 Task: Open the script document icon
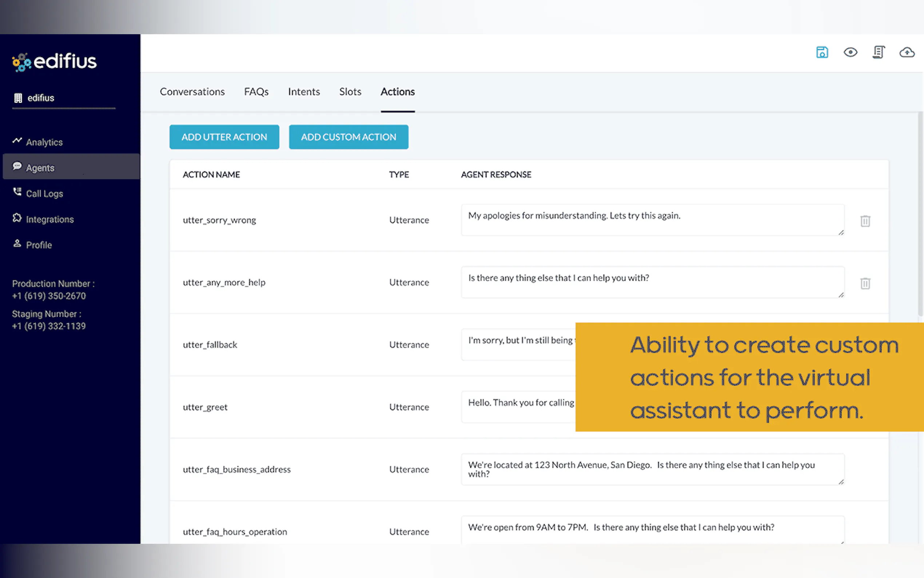pyautogui.click(x=879, y=52)
